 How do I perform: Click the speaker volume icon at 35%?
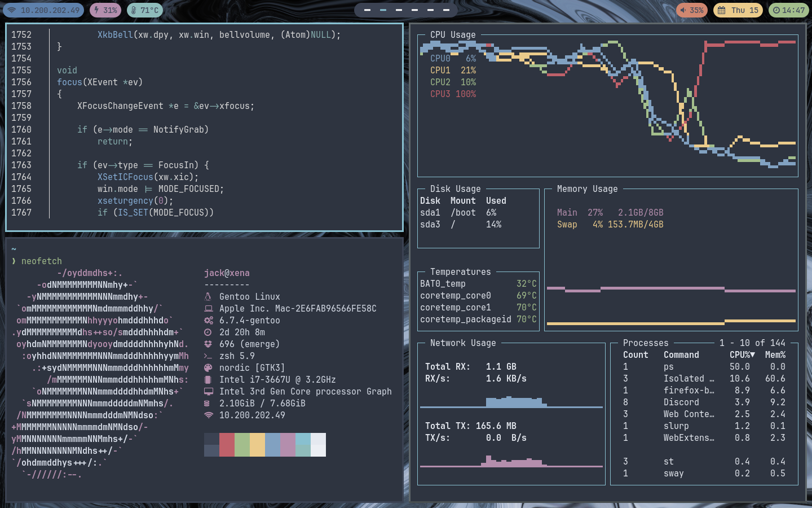683,10
